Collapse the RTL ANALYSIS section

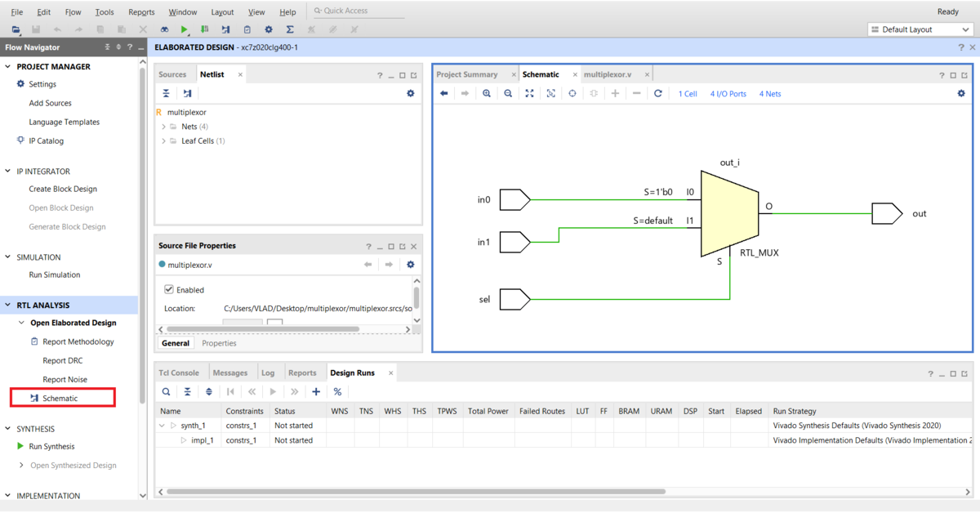8,306
